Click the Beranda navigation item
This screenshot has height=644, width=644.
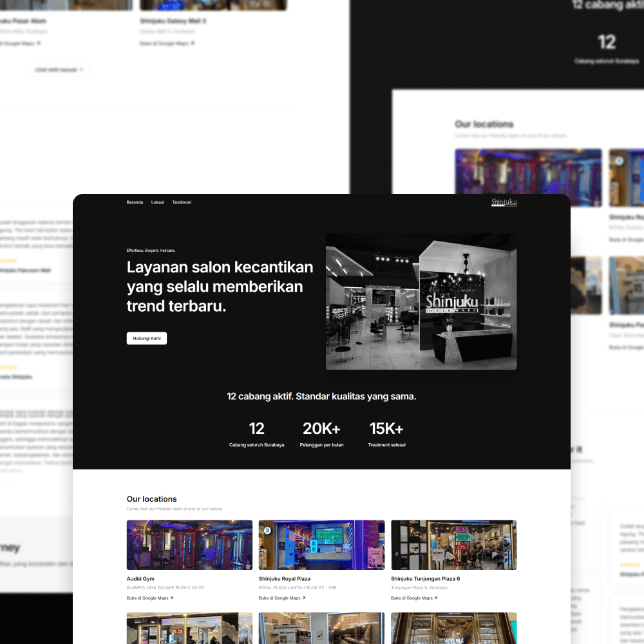click(x=135, y=202)
